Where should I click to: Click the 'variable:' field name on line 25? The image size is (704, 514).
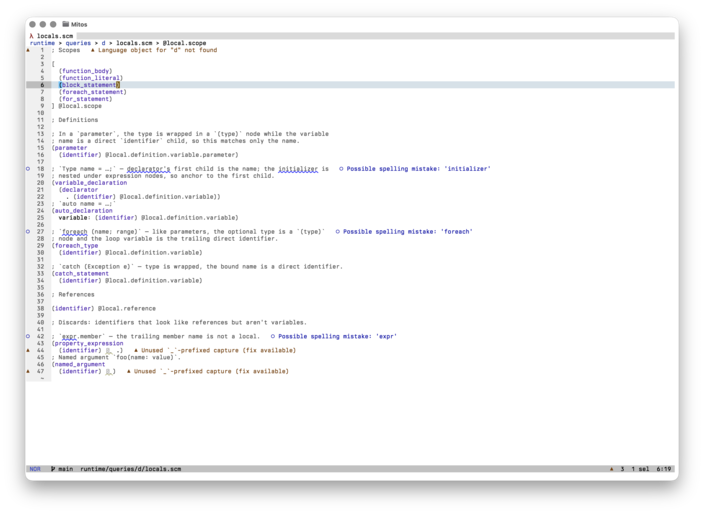tap(75, 218)
